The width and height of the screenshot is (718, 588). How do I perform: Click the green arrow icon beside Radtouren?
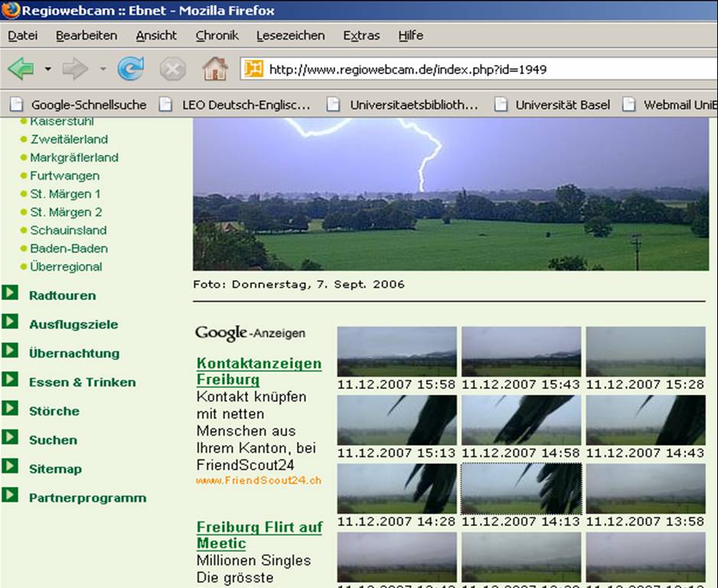click(x=10, y=293)
